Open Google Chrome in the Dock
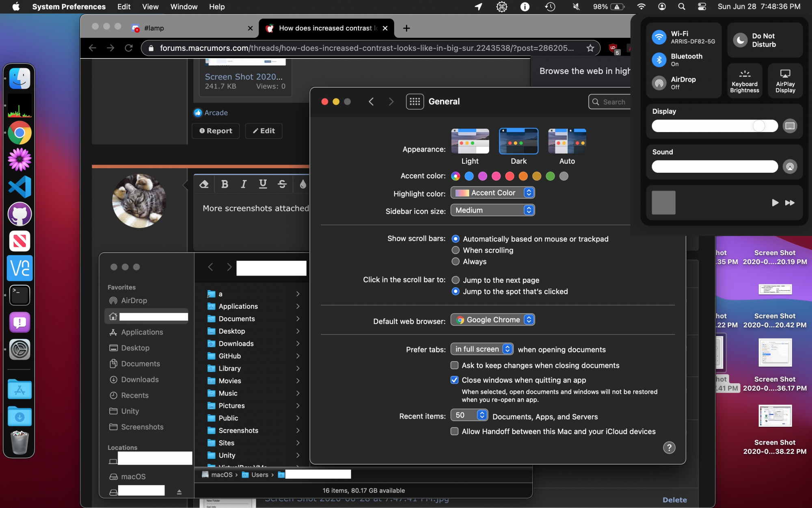 (19, 132)
